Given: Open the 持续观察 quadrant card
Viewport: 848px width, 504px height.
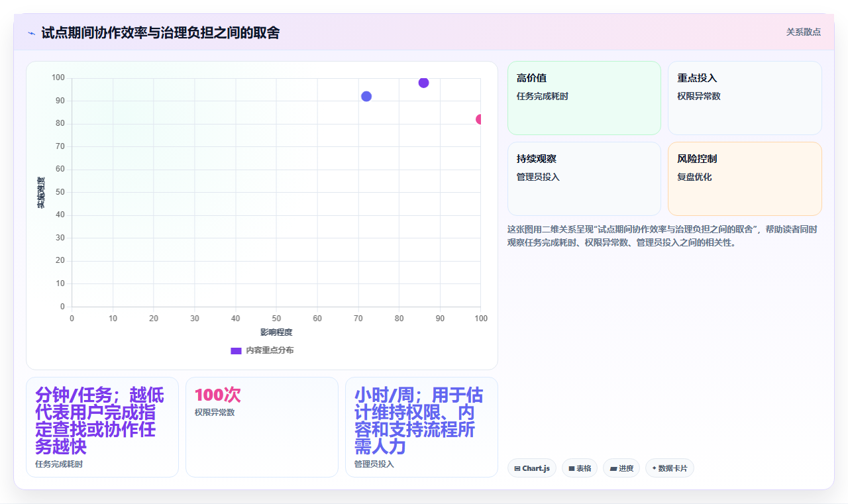Looking at the screenshot, I should click(584, 179).
